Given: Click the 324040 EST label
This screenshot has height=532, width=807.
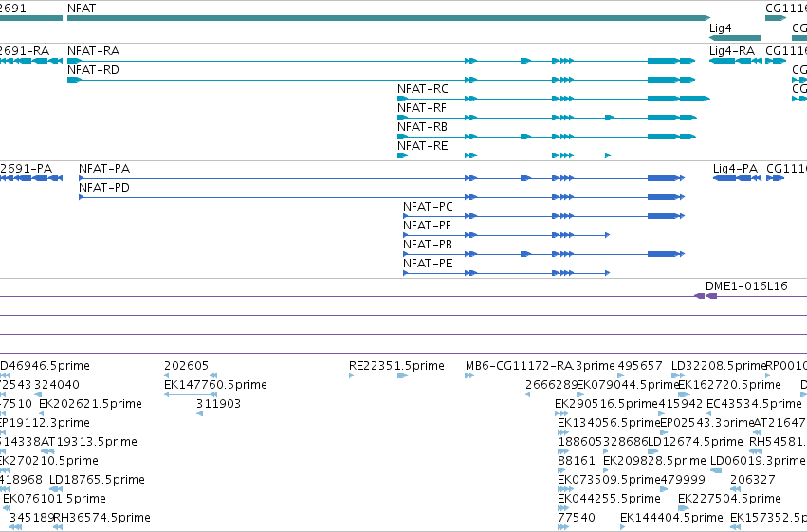Looking at the screenshot, I should point(57,385).
